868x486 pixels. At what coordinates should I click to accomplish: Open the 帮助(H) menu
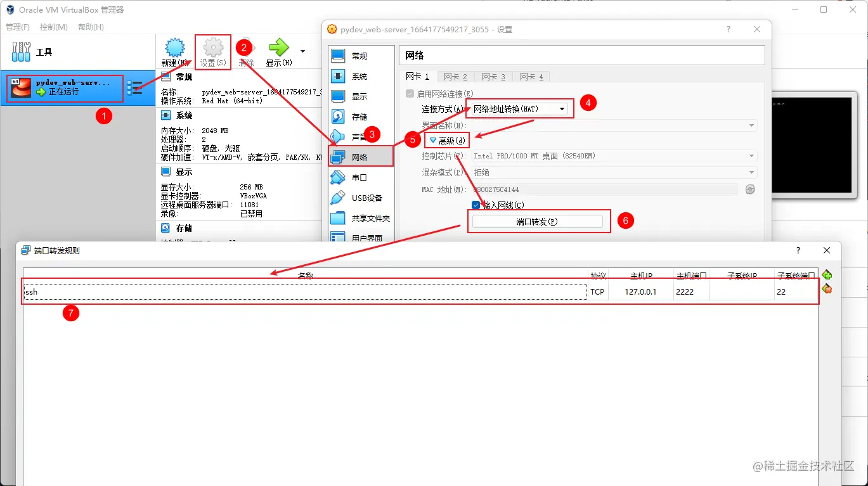click(91, 27)
